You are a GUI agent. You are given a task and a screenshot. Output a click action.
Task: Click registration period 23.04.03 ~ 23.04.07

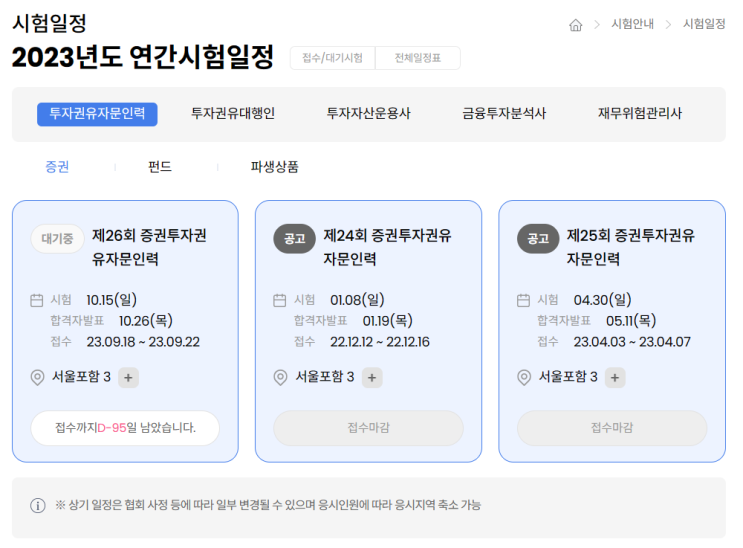click(632, 342)
